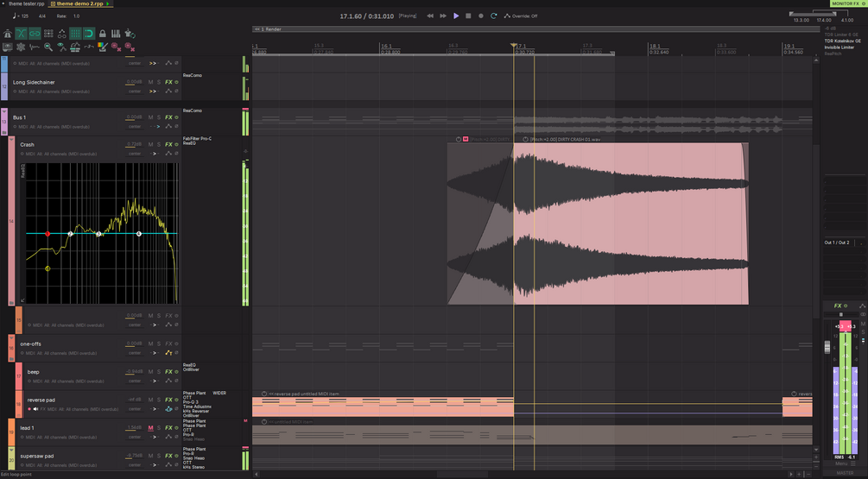Viewport: 868px width, 479px height.
Task: Select the DIRTY CRASH 01.wav item
Action: click(x=631, y=224)
